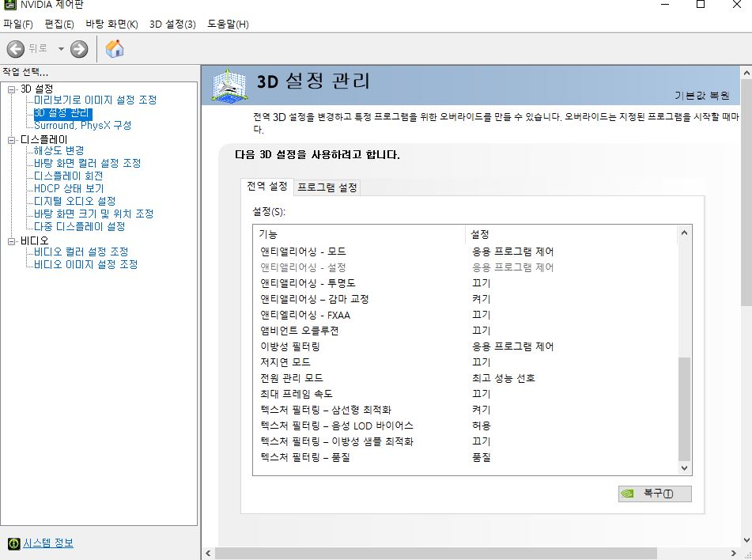The height and width of the screenshot is (560, 752).
Task: Click main page vertical scroll up arrow
Action: pyautogui.click(x=746, y=73)
